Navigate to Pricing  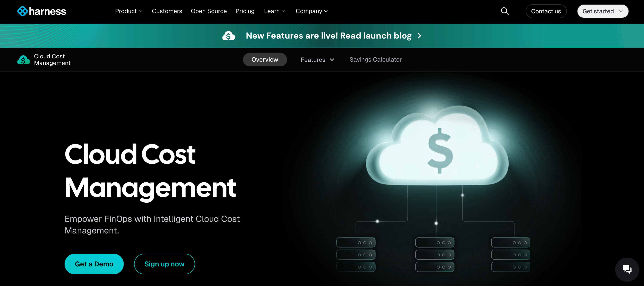click(245, 11)
